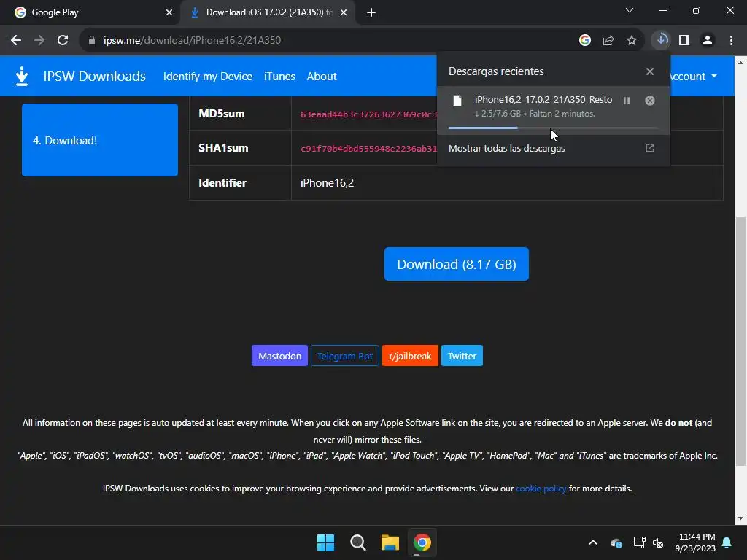This screenshot has height=560, width=747.
Task: Click the SHA1sum hash value
Action: pyautogui.click(x=368, y=149)
